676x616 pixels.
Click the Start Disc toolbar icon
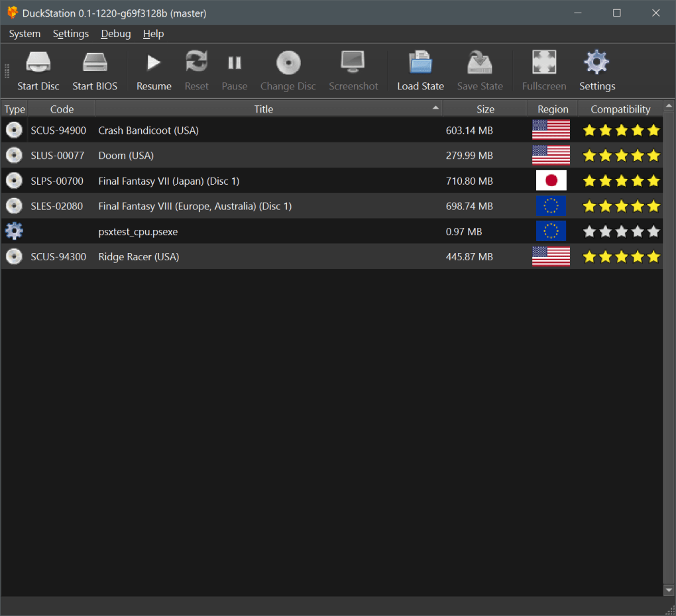[x=38, y=64]
